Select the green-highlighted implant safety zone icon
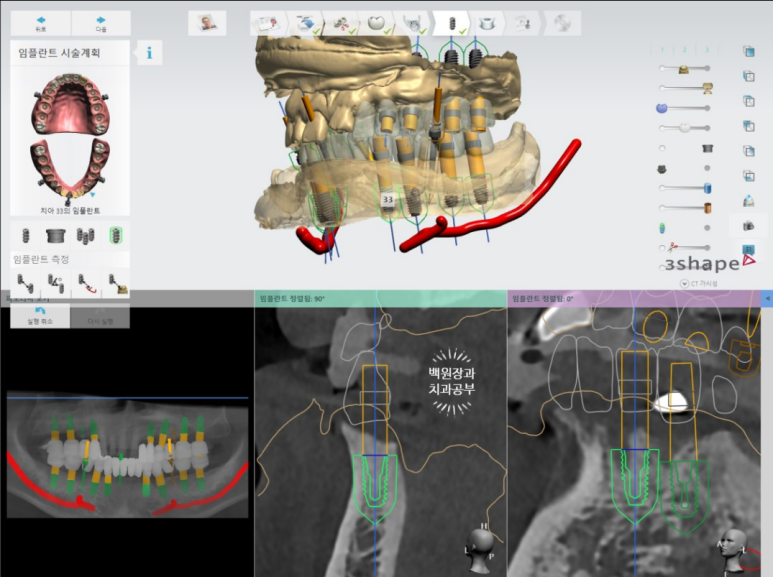The height and width of the screenshot is (577, 773). tap(116, 236)
